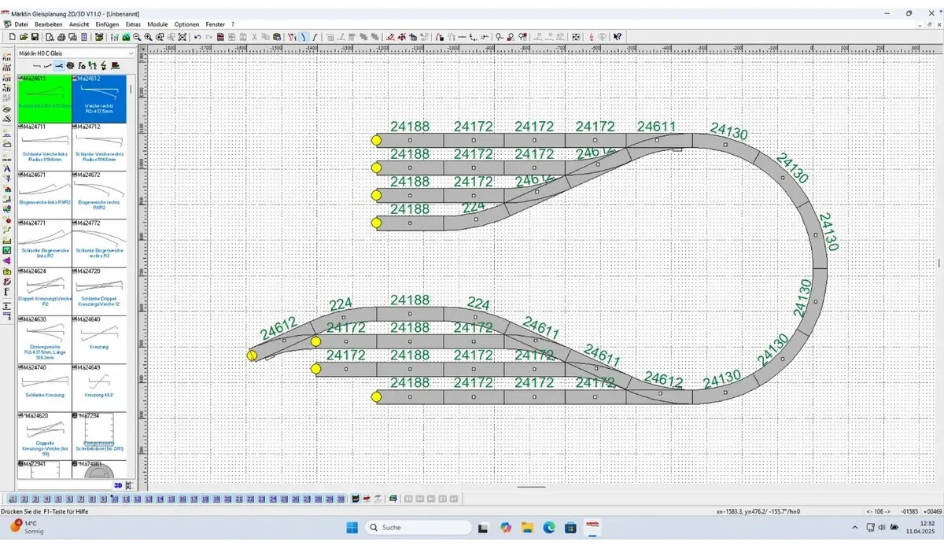
Task: Open the Ansicht menu
Action: [x=79, y=24]
